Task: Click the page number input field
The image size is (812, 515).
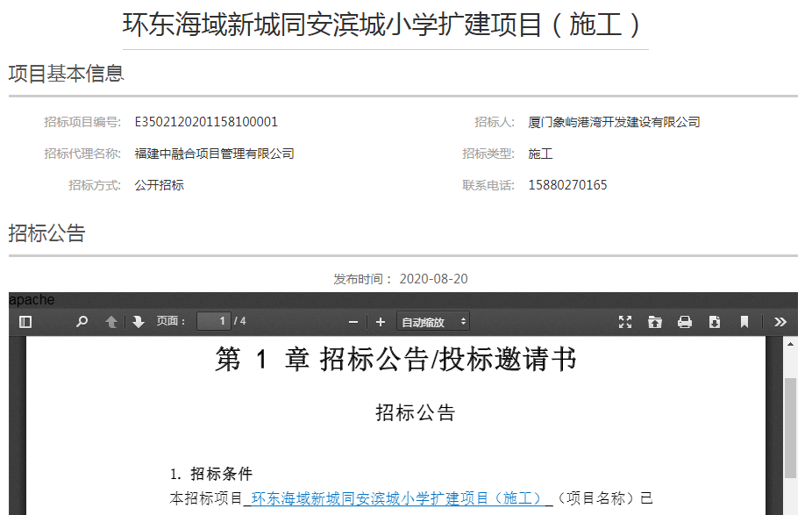Action: pyautogui.click(x=213, y=322)
